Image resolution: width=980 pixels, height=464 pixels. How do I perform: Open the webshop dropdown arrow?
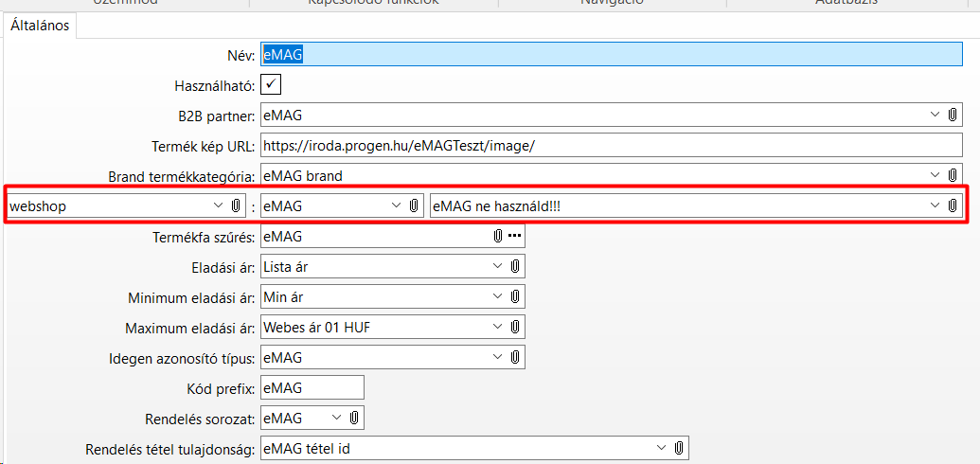pos(218,205)
